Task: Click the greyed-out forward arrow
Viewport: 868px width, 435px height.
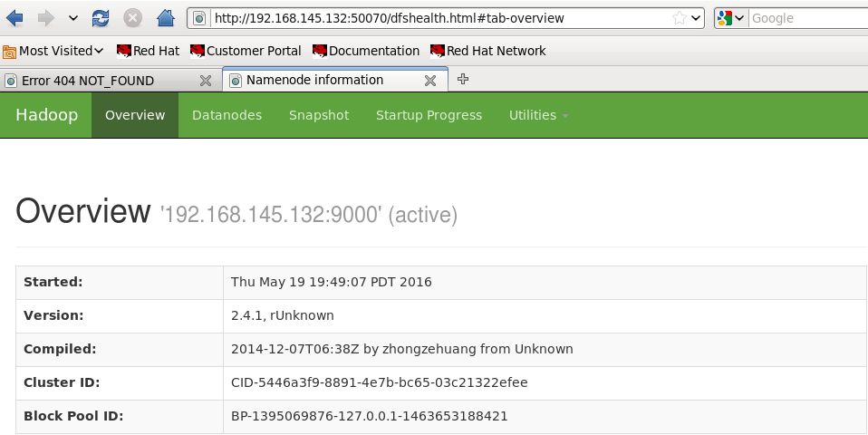Action: tap(45, 18)
